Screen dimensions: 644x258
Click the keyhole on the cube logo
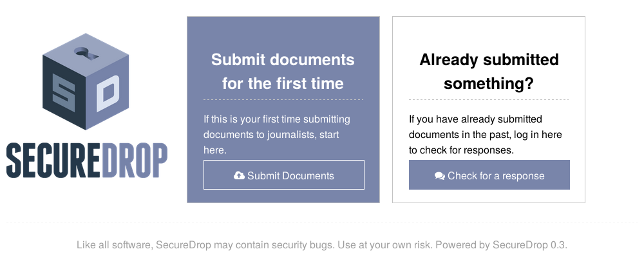(x=86, y=53)
